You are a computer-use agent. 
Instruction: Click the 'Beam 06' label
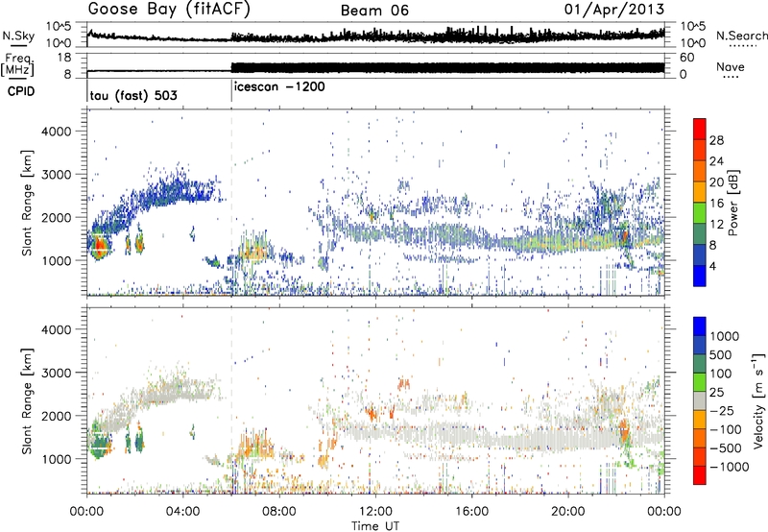tap(374, 11)
